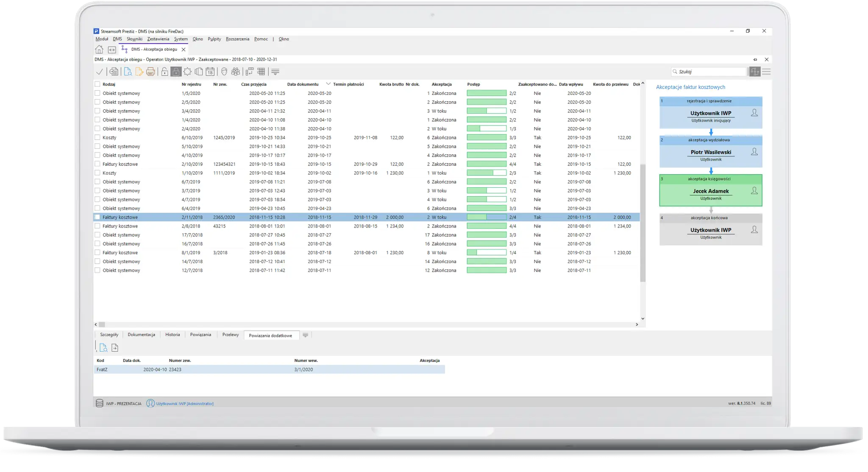Image resolution: width=868 pixels, height=472 pixels.
Task: Click the grid table view toolbar icon
Action: pyautogui.click(x=261, y=72)
